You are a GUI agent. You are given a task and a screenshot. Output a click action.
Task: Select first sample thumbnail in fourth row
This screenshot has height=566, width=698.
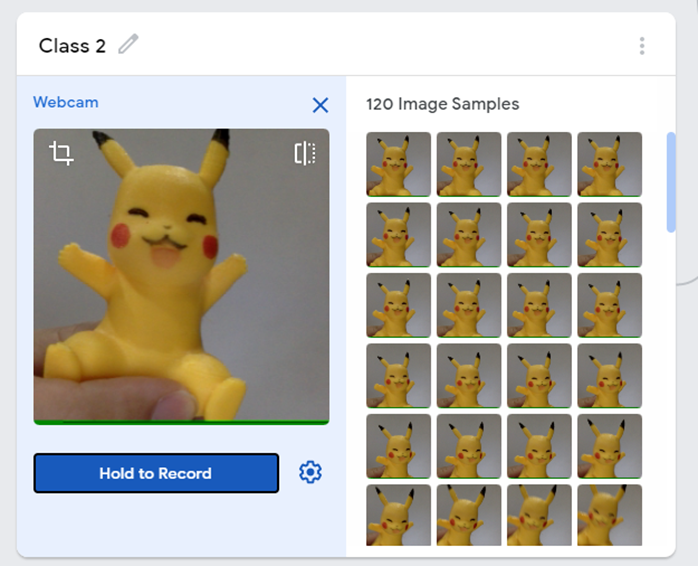(x=398, y=376)
